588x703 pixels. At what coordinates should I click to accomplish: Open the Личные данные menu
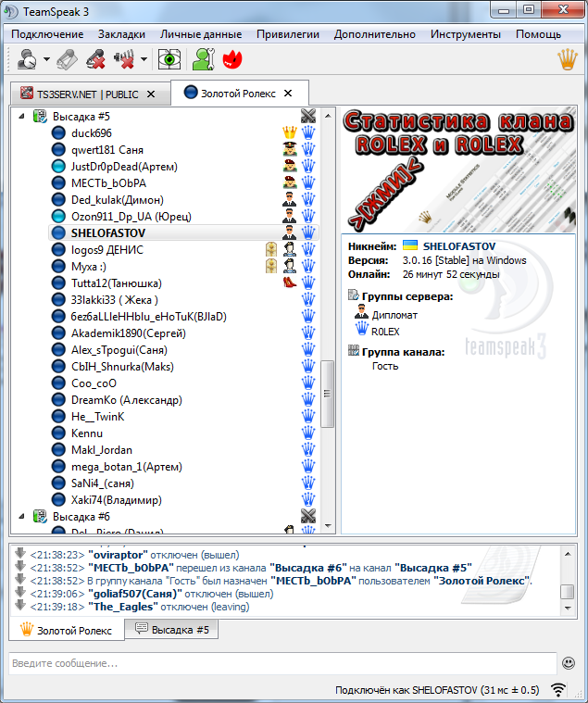tap(201, 34)
